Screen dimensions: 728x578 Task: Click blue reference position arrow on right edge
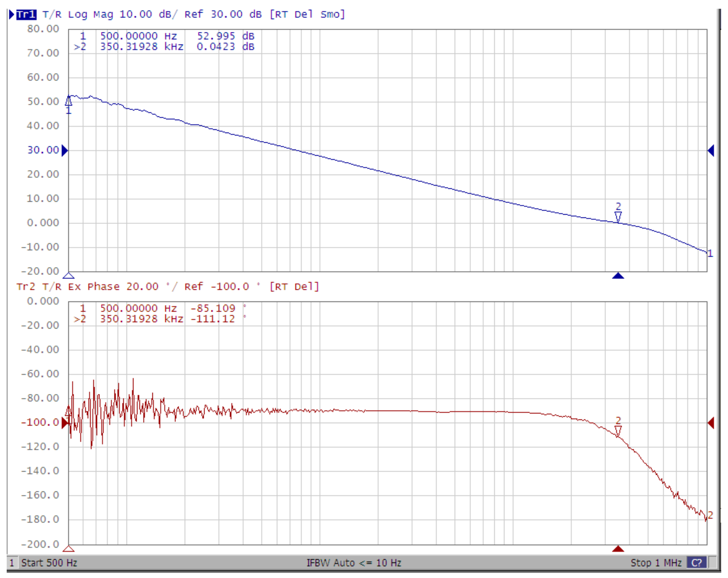711,150
